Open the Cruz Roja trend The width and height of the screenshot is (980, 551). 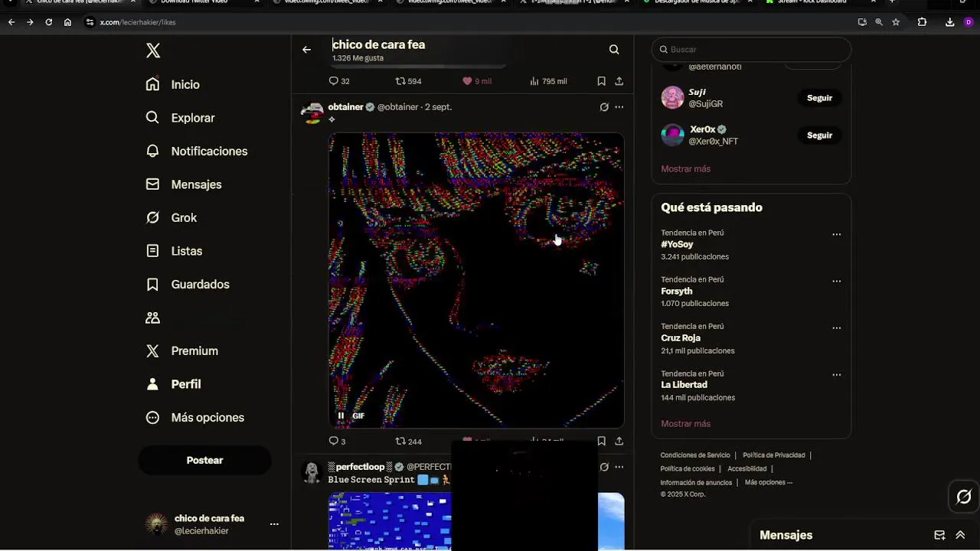pyautogui.click(x=681, y=338)
